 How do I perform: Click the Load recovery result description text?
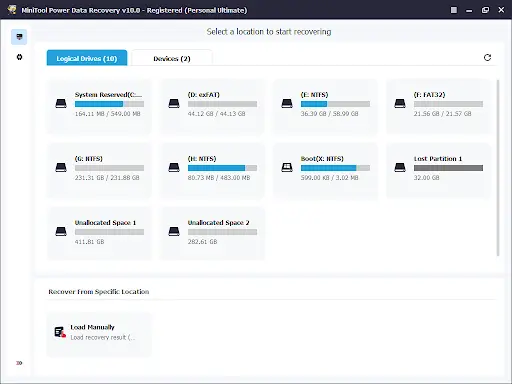click(103, 338)
